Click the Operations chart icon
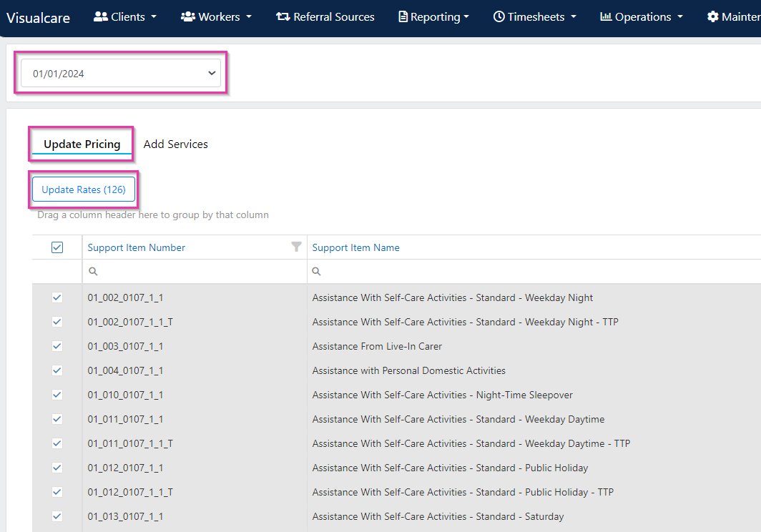The image size is (761, 532). click(606, 16)
